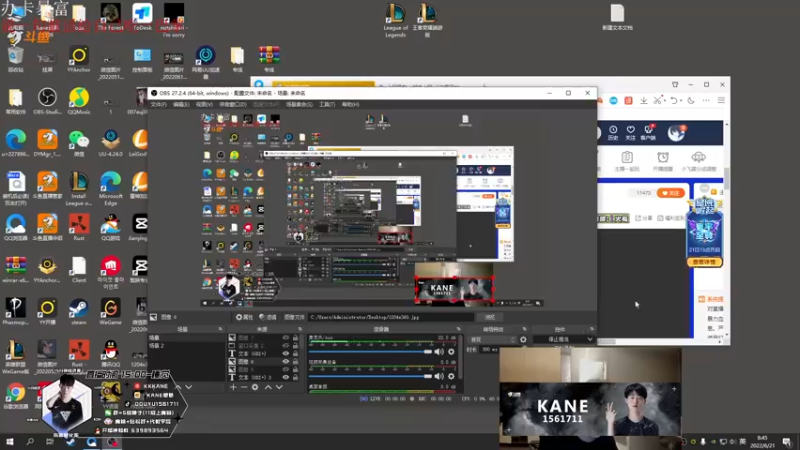
Task: Move selected scene up arrow
Action: click(x=178, y=387)
